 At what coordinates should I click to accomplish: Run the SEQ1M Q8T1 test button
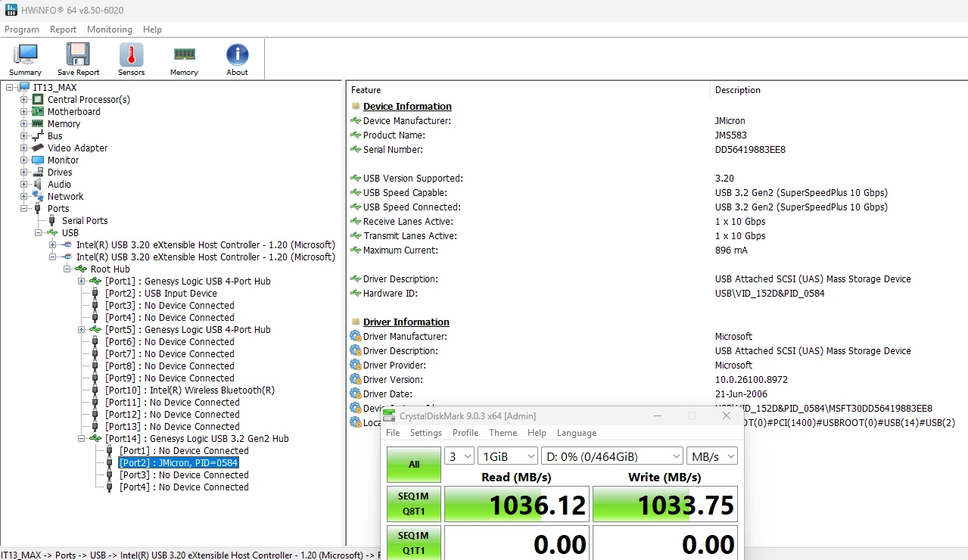[414, 504]
